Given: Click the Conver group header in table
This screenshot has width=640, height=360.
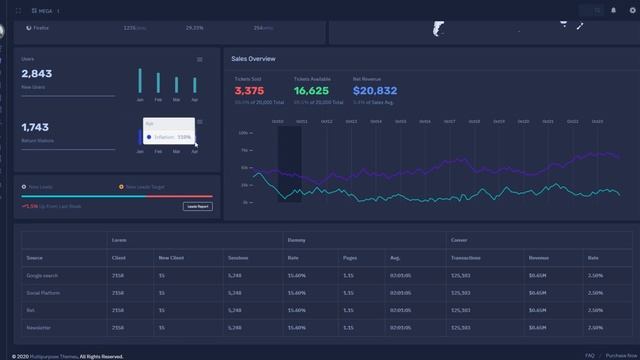Looking at the screenshot, I should click(x=459, y=240).
